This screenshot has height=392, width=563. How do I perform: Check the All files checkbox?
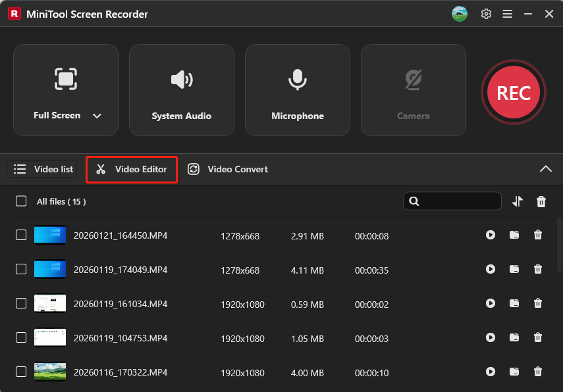point(20,201)
